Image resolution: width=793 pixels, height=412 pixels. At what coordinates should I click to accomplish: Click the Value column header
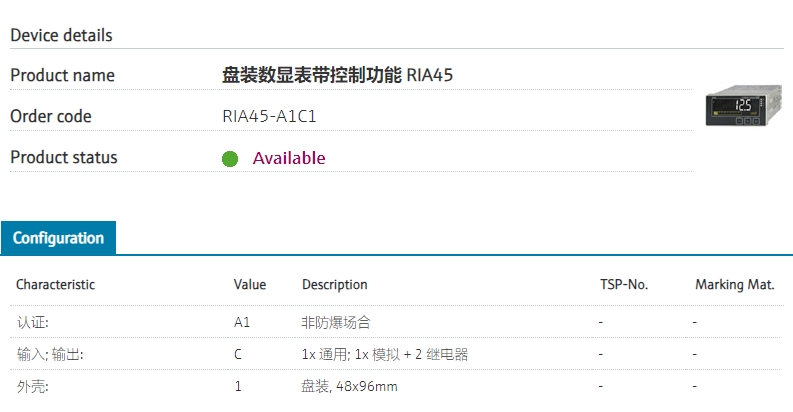click(x=250, y=285)
